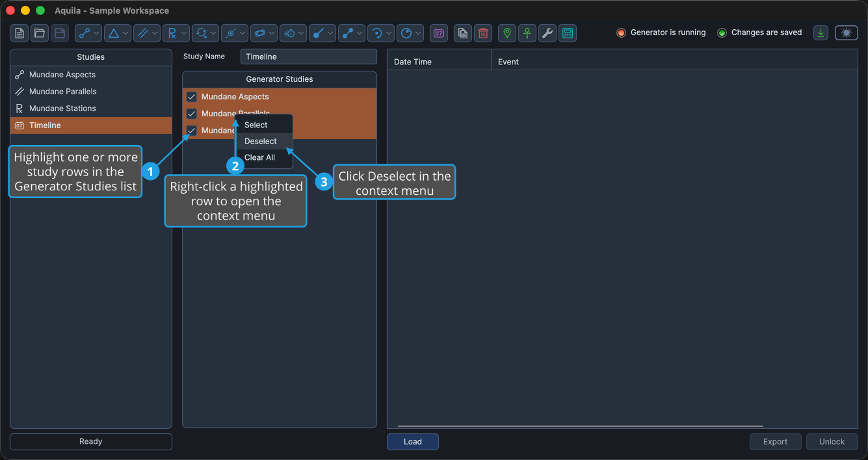The height and width of the screenshot is (460, 868).
Task: Expand the triangle tool dropdown arrow
Action: (126, 33)
